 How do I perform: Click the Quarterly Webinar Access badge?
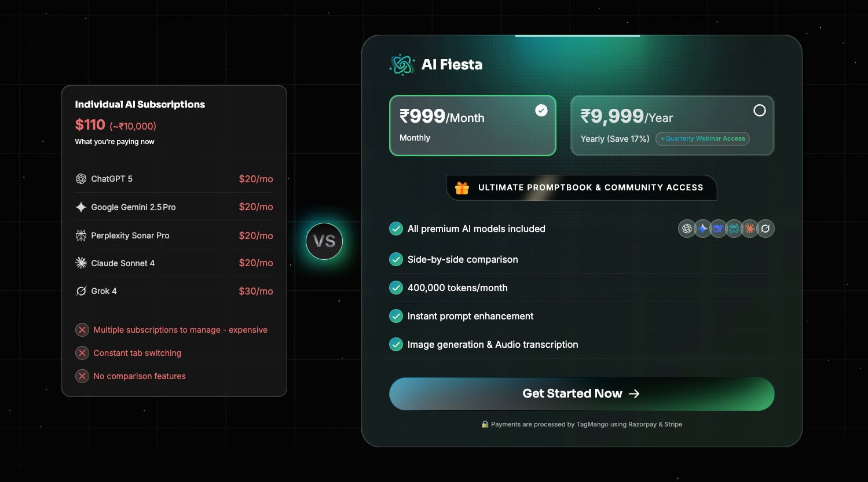(x=702, y=139)
